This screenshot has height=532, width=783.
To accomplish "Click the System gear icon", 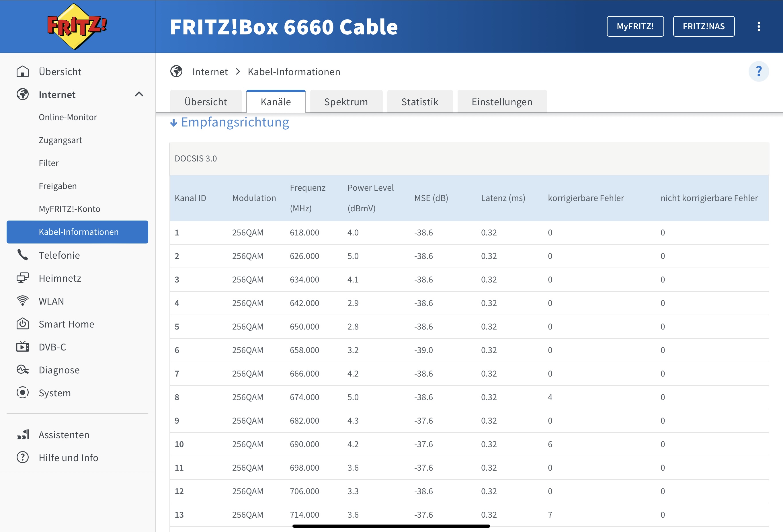I will pyautogui.click(x=23, y=393).
